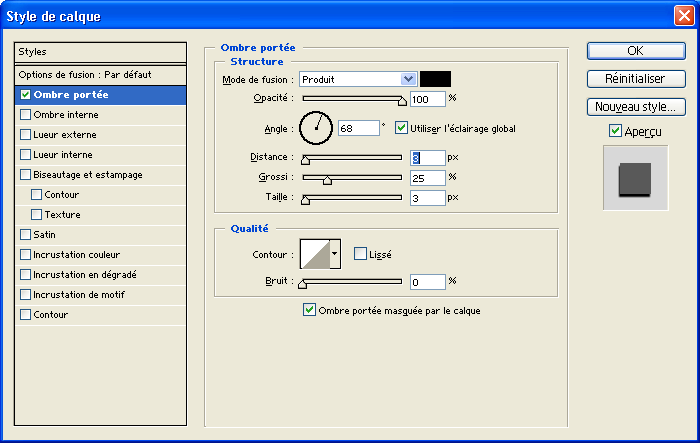Click the Opacité slider track

click(352, 99)
